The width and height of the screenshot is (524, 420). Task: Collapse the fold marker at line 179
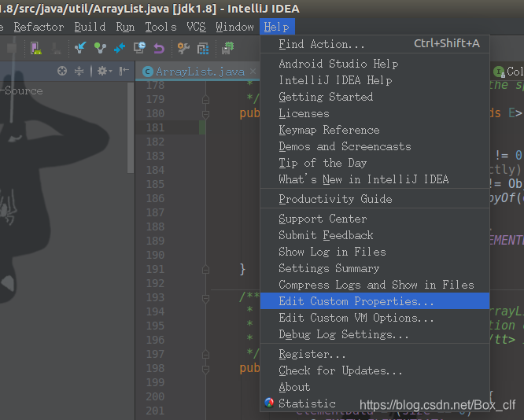coord(205,100)
